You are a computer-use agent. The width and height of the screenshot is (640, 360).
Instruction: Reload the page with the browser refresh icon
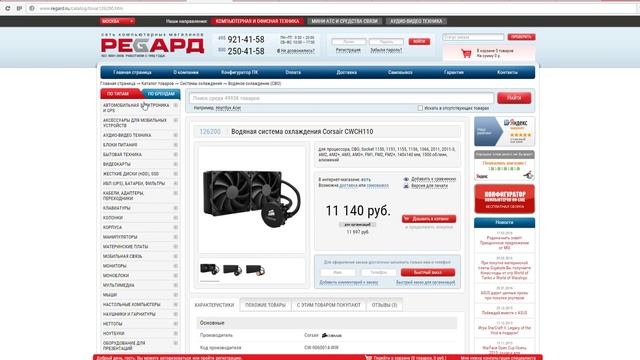[x=7, y=8]
